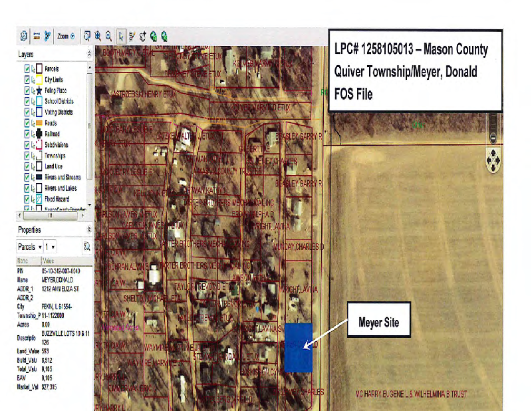The width and height of the screenshot is (532, 411).
Task: Click the Layers panel horizontal scrollbar
Action: pos(50,215)
